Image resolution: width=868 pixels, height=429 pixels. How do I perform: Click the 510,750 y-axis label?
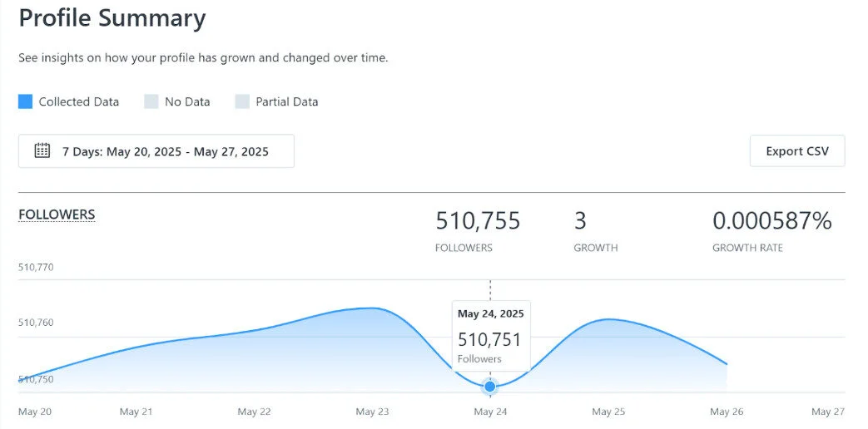tap(36, 379)
